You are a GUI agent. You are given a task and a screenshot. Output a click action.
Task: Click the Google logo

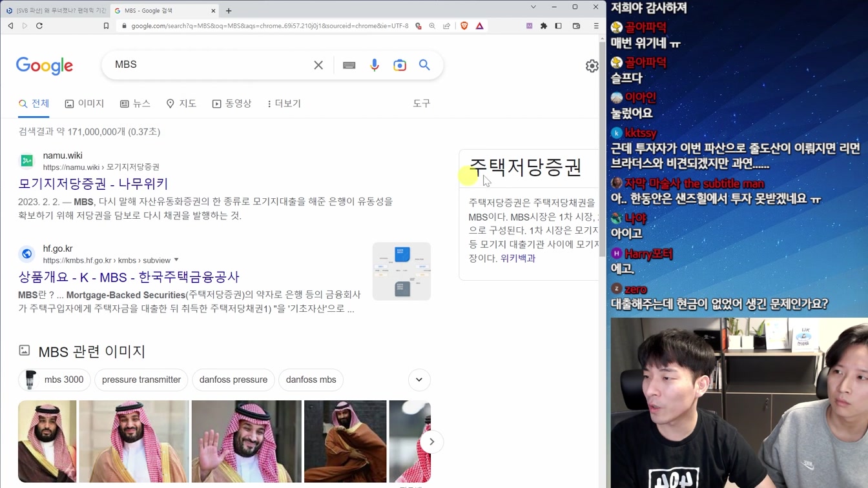tap(45, 66)
